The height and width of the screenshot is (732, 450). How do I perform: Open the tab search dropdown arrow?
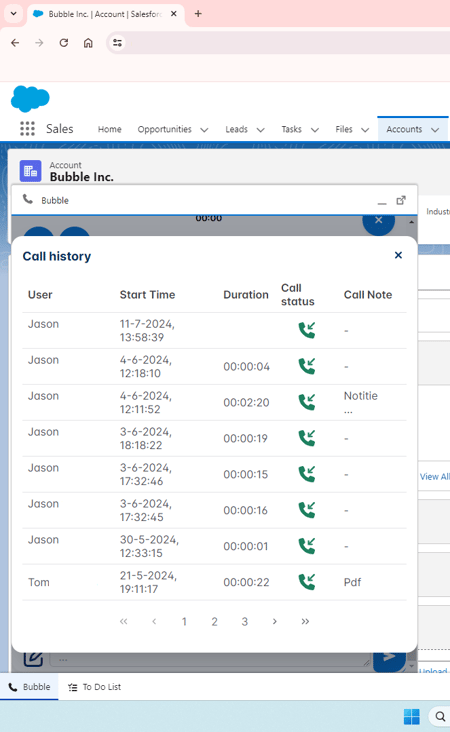tap(14, 14)
